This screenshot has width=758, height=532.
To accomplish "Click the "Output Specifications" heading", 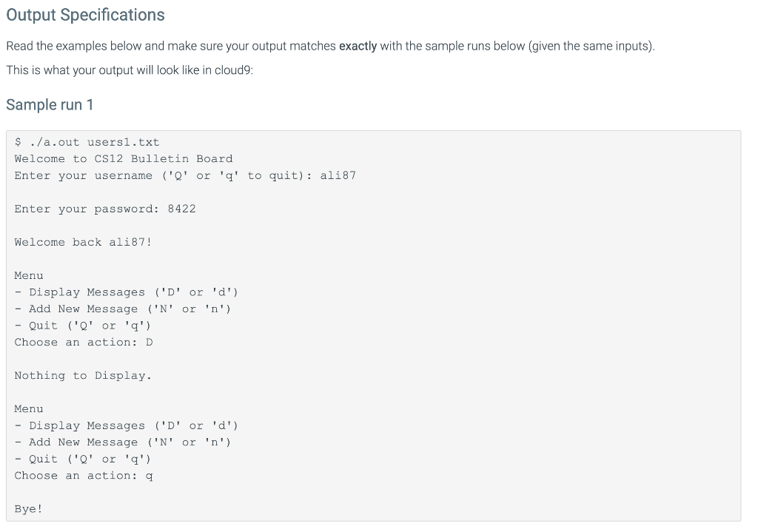I will [x=85, y=15].
